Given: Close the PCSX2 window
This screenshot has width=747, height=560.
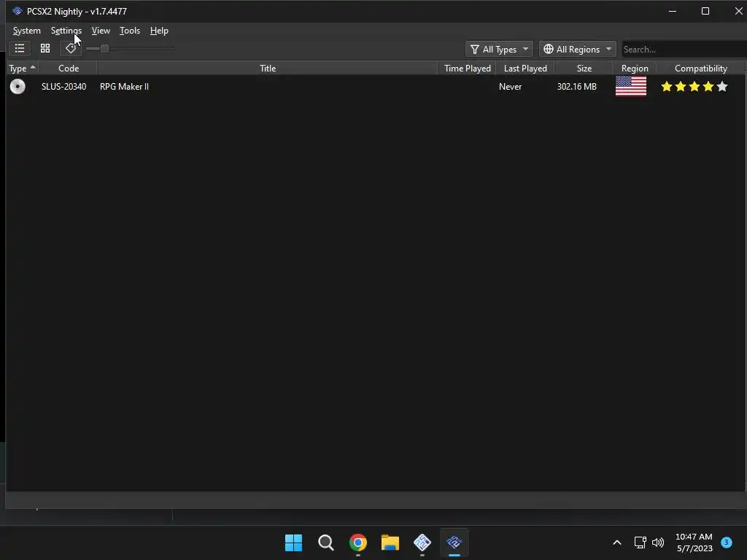Looking at the screenshot, I should click(738, 11).
